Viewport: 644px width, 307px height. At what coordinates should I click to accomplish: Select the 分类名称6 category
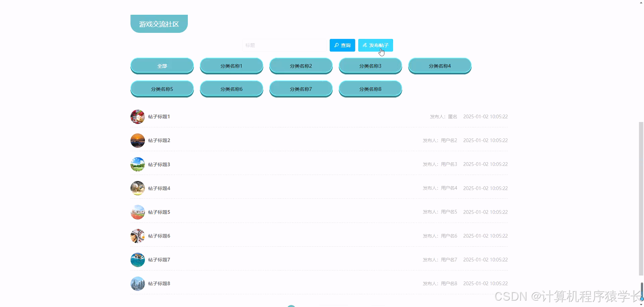point(231,89)
